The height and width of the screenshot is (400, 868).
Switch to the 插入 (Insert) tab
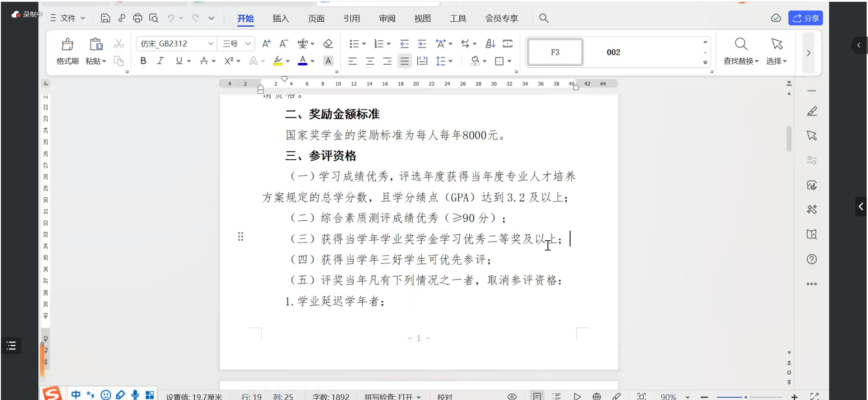tap(280, 19)
